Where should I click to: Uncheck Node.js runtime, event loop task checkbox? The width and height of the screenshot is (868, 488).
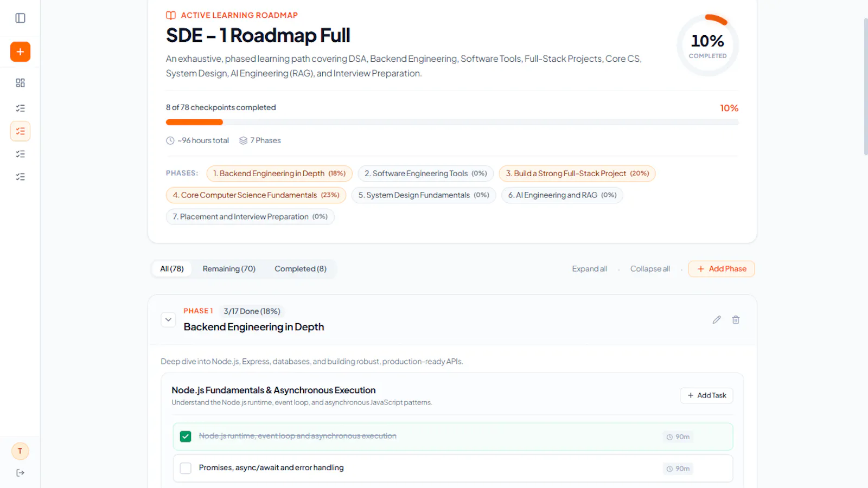(x=186, y=436)
